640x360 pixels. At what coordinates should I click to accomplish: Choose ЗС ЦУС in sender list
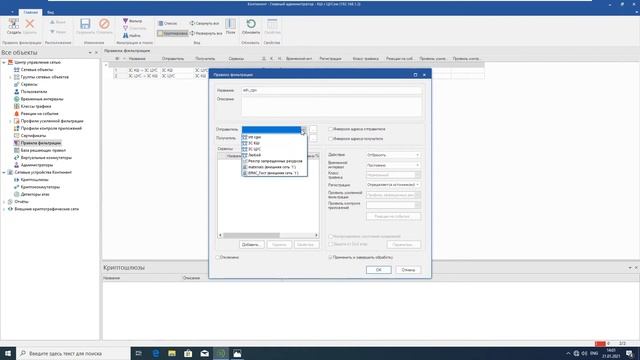[x=274, y=149]
